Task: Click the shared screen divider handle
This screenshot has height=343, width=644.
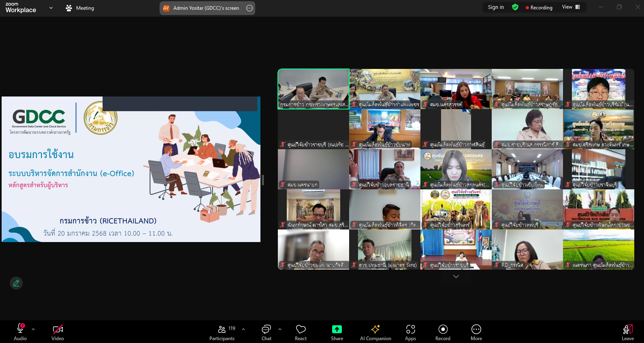Action: (x=263, y=180)
